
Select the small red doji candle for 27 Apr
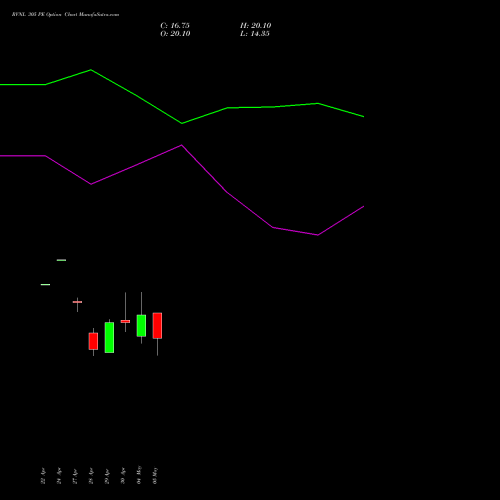[x=77, y=302]
